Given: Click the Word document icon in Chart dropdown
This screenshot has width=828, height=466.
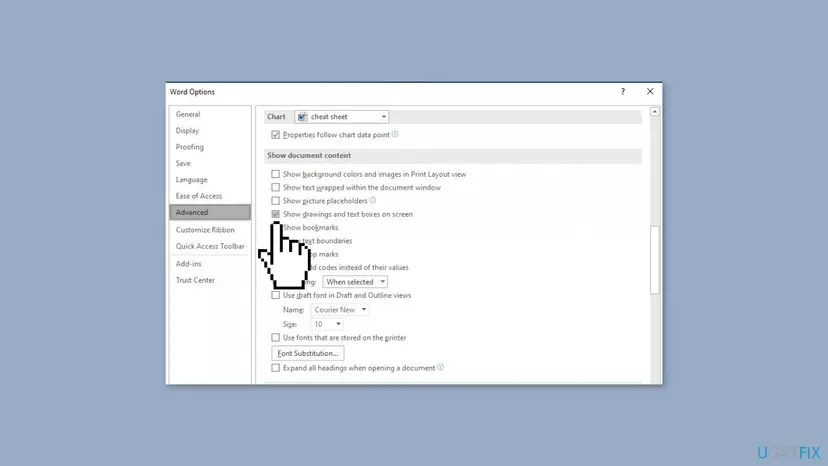Looking at the screenshot, I should [302, 117].
